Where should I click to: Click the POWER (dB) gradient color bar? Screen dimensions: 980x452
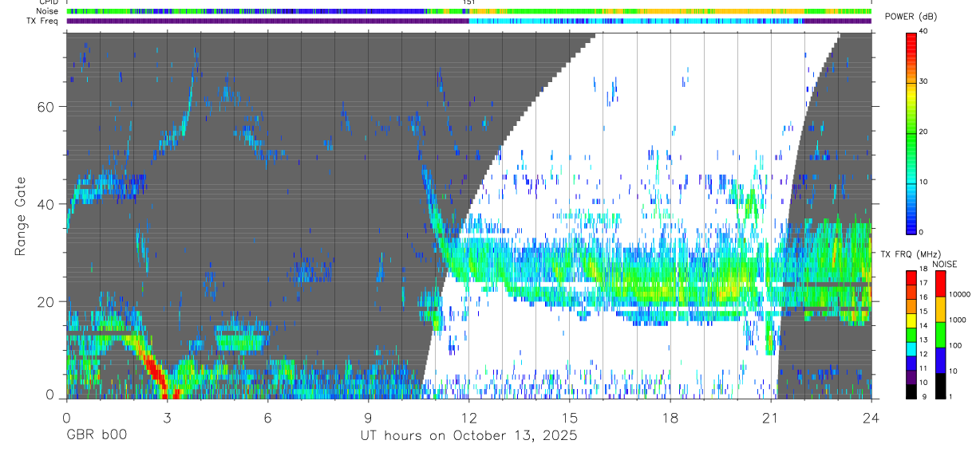(x=912, y=132)
